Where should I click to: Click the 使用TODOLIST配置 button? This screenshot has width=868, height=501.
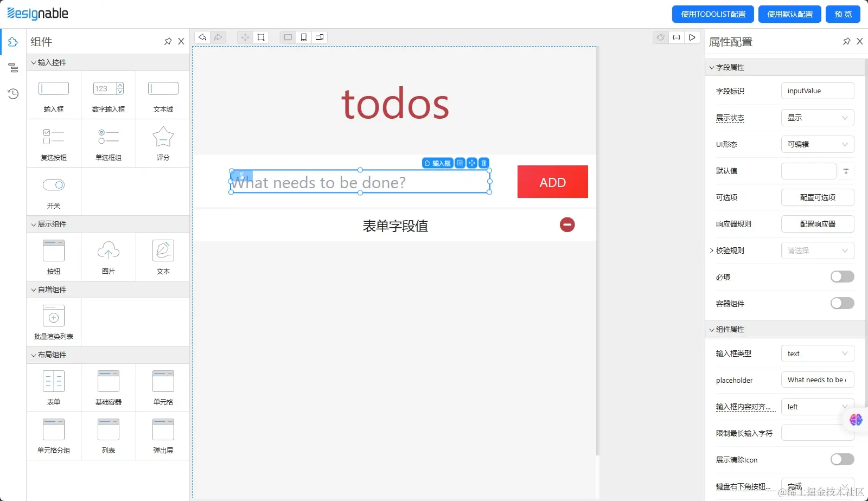(x=712, y=14)
